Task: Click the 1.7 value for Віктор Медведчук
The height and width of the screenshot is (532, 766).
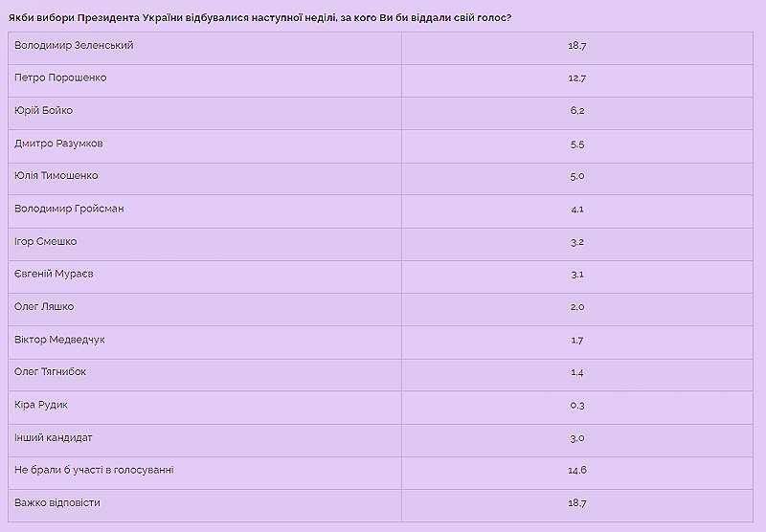Action: pyautogui.click(x=576, y=341)
